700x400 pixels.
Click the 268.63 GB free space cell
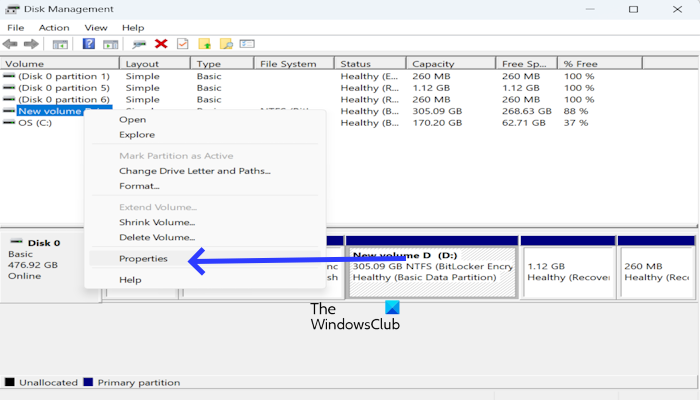coord(527,111)
